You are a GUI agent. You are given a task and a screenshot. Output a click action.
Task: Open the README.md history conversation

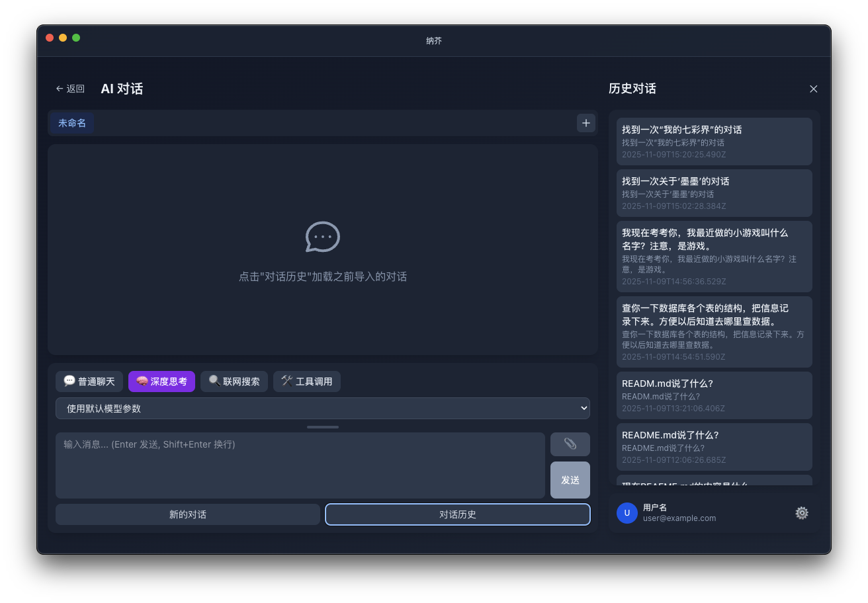pos(715,447)
